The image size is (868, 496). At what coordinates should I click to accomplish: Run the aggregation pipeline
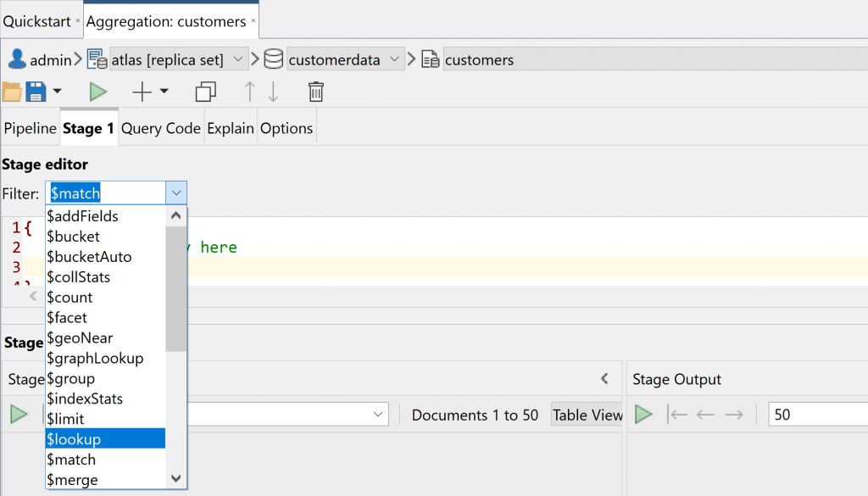[x=98, y=92]
